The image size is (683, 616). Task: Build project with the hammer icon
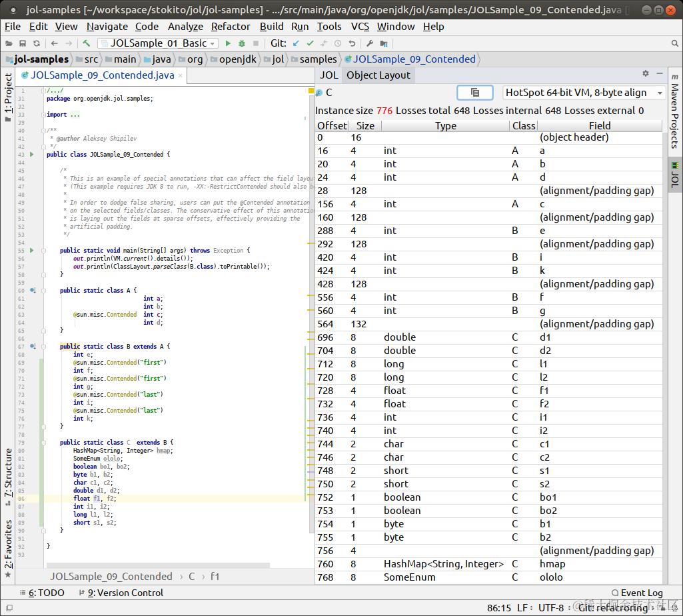click(86, 43)
